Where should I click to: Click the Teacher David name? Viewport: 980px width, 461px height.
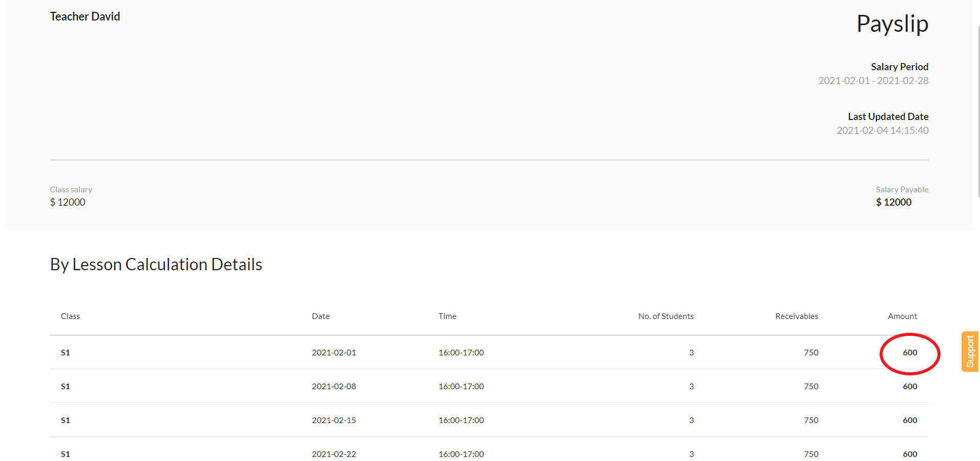click(85, 16)
